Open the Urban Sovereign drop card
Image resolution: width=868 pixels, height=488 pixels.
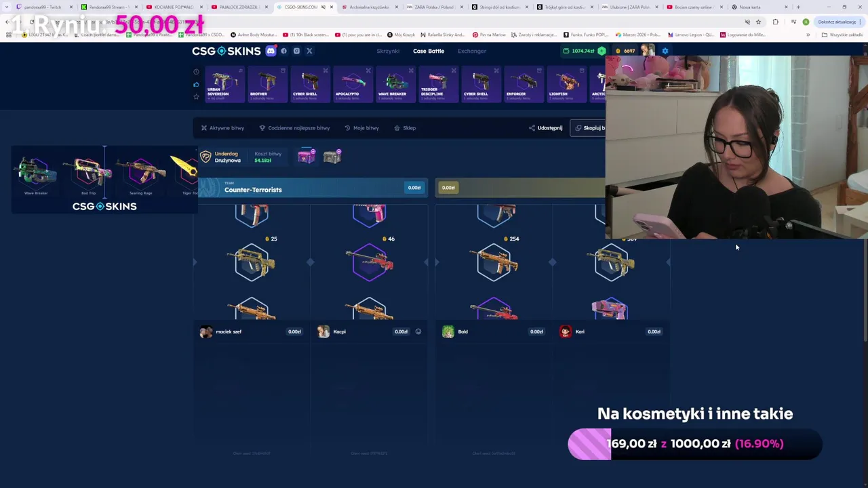(x=224, y=84)
